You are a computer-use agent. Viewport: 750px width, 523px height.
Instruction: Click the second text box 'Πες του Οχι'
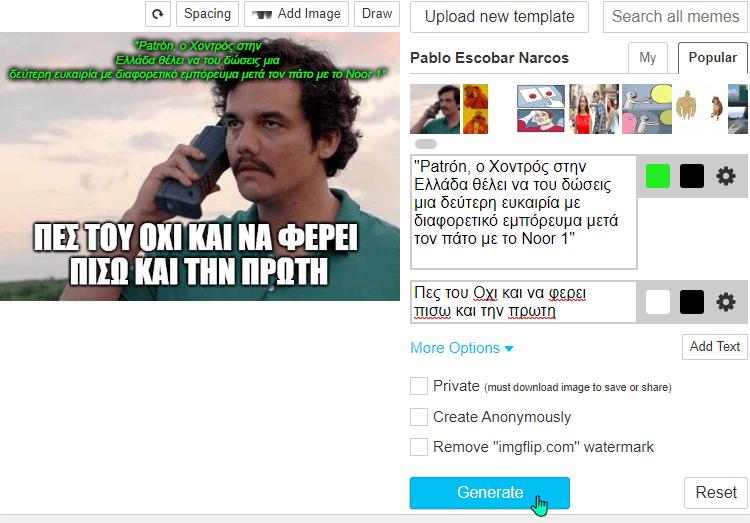[x=524, y=302]
